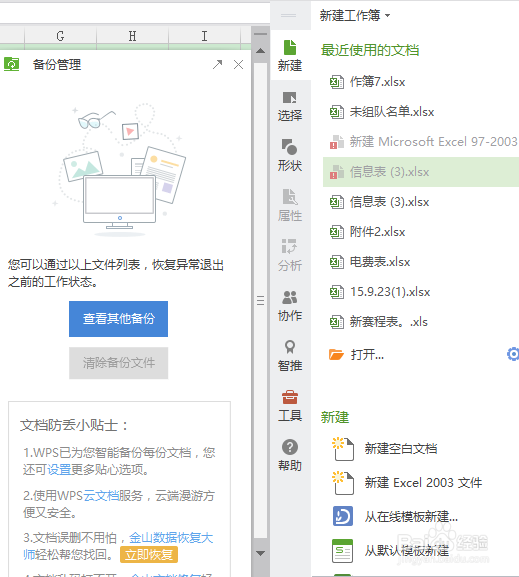Click the task pane drag handle at top
This screenshot has height=577, width=519.
pos(289,15)
